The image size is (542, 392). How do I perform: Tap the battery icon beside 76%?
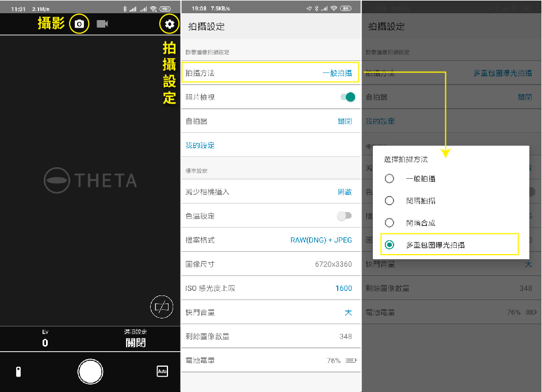point(350,360)
